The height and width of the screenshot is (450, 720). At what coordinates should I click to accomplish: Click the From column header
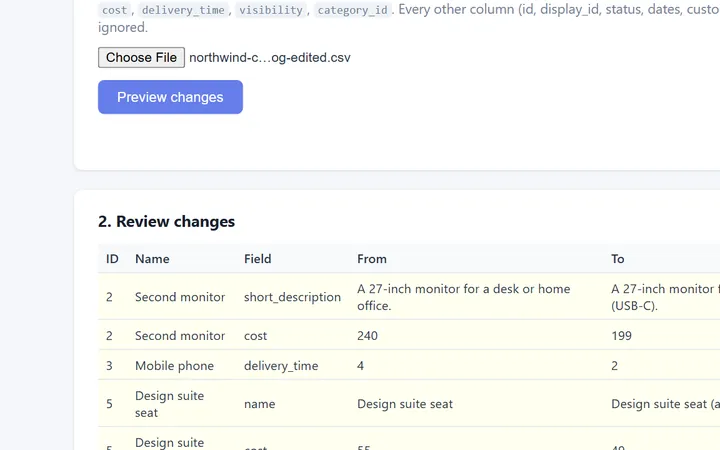[x=371, y=259]
